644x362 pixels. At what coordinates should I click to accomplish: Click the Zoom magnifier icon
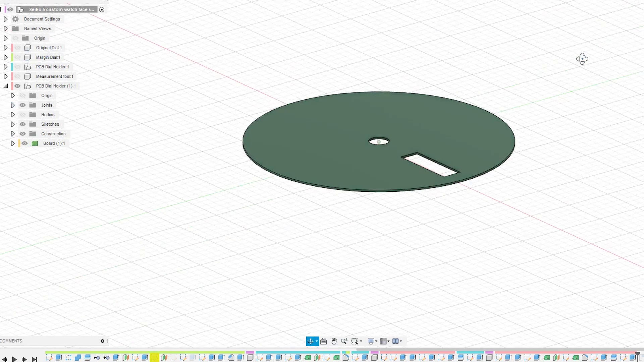(x=344, y=341)
